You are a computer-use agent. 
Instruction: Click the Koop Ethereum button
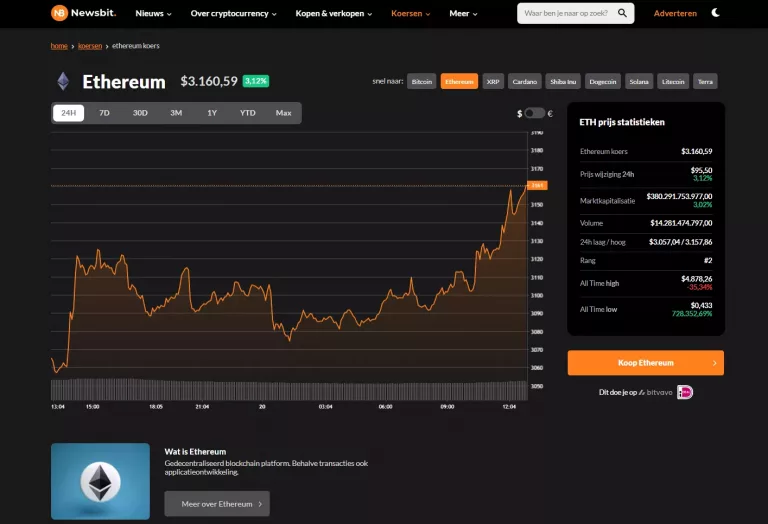coord(645,363)
